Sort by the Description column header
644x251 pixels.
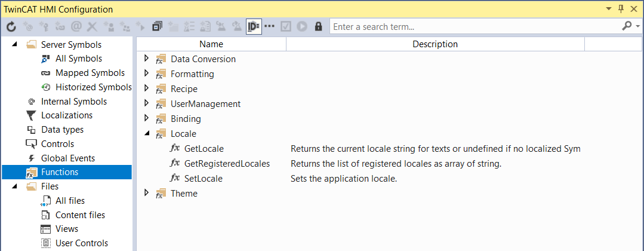[435, 44]
